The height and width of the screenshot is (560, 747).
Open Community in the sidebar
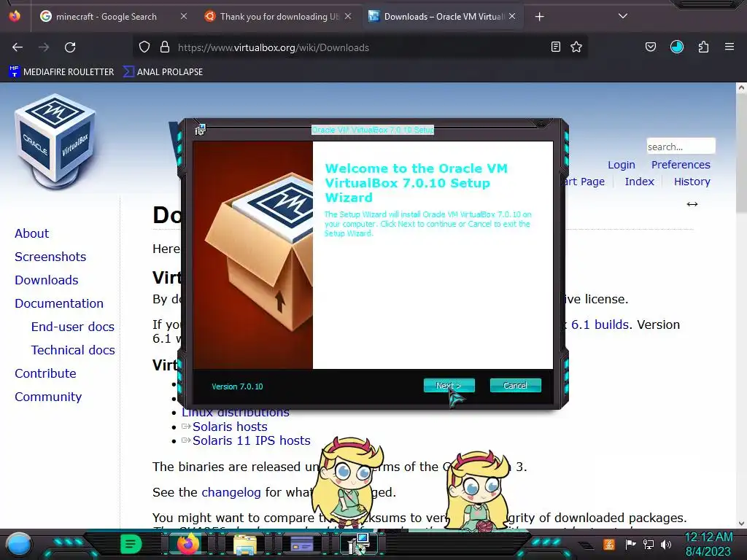[x=48, y=397]
